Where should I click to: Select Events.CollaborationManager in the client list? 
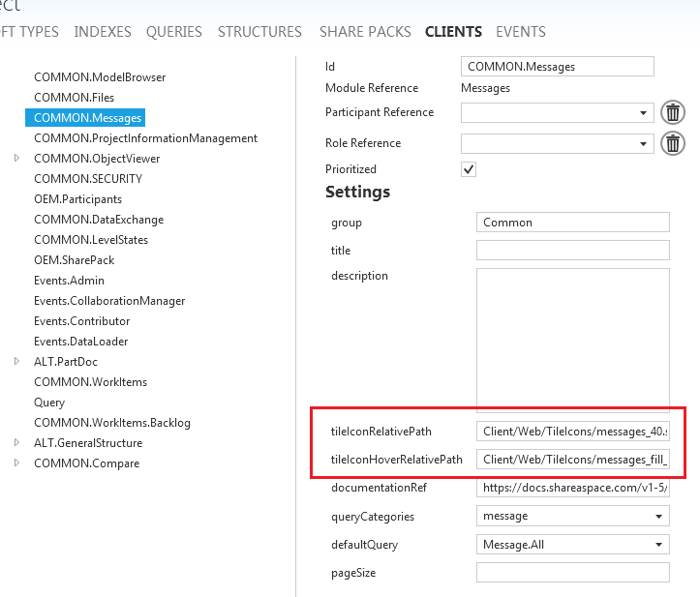[109, 301]
